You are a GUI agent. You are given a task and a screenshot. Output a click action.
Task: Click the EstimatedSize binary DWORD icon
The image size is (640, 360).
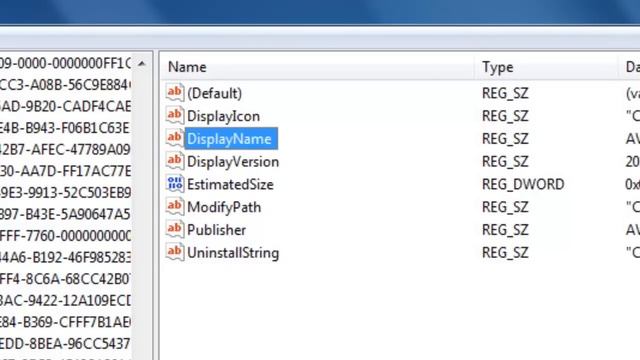point(175,184)
